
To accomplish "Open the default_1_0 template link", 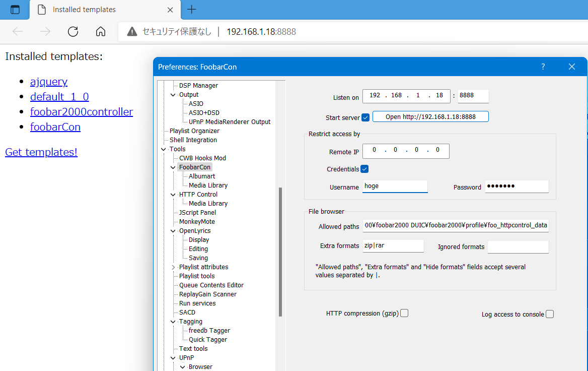I will [59, 96].
